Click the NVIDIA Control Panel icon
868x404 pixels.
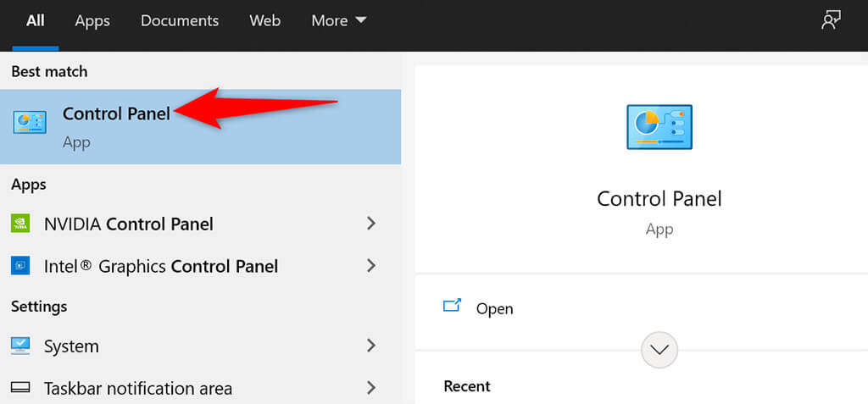pyautogui.click(x=20, y=224)
